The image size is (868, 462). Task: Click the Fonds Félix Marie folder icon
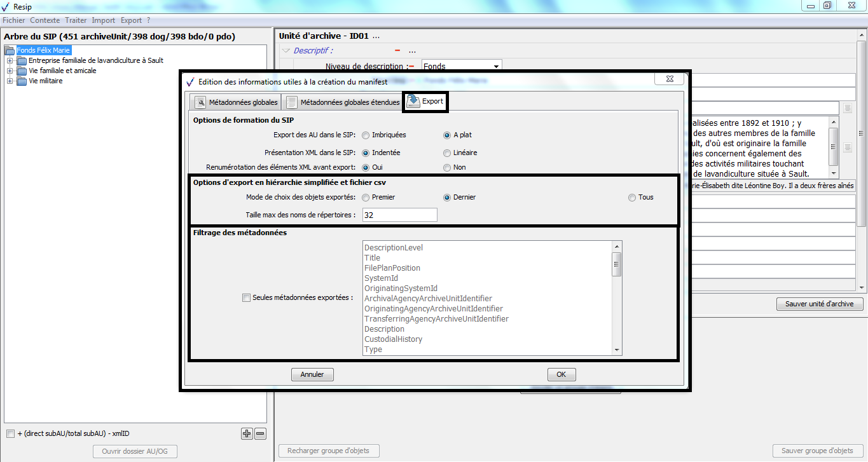[x=10, y=50]
